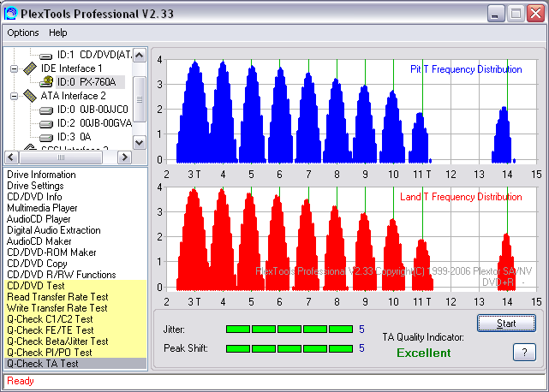Click the device tree vertical scrollbar thumb
Screen dimensions: 549x392
pyautogui.click(x=140, y=100)
